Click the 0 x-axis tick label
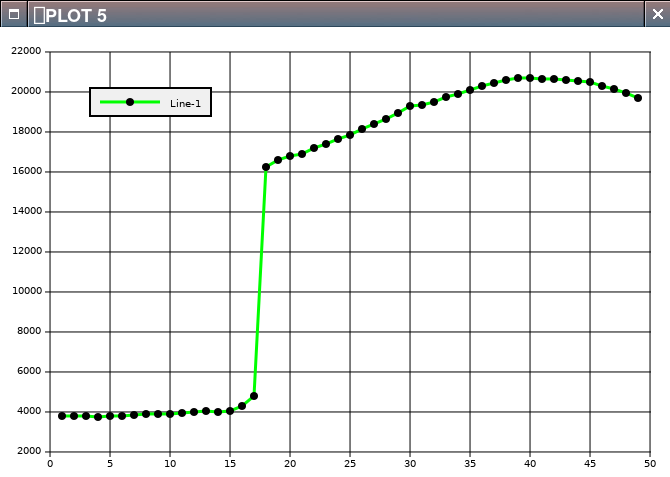670x477 pixels. pos(50,463)
